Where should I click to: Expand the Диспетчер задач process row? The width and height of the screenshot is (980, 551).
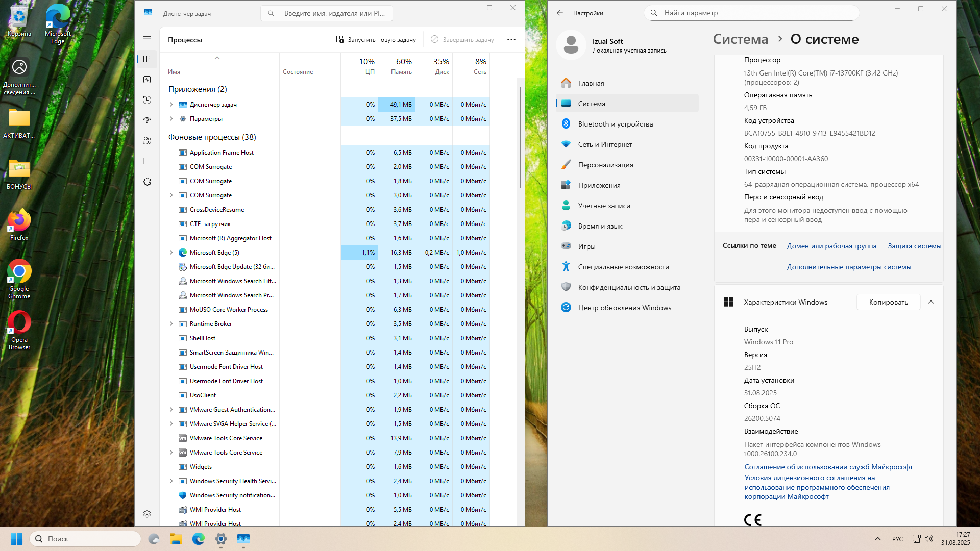point(171,105)
